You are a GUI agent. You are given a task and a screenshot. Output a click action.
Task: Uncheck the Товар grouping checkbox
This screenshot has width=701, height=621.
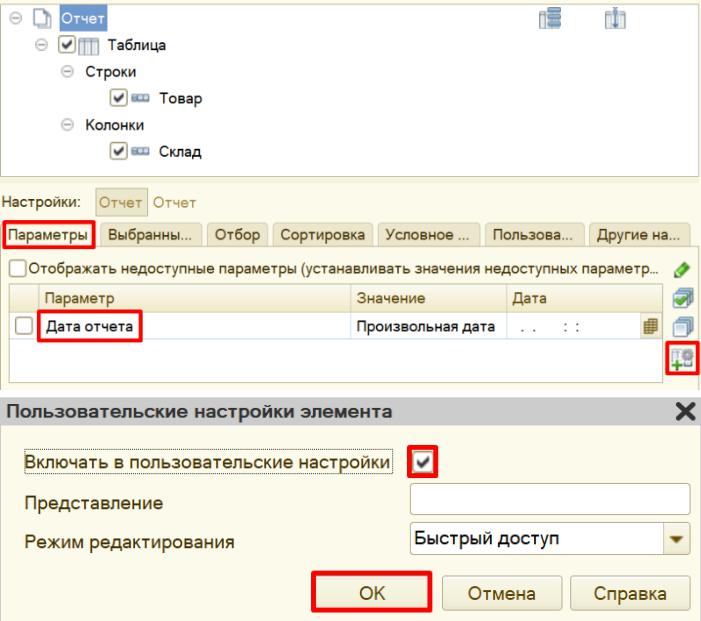[118, 98]
